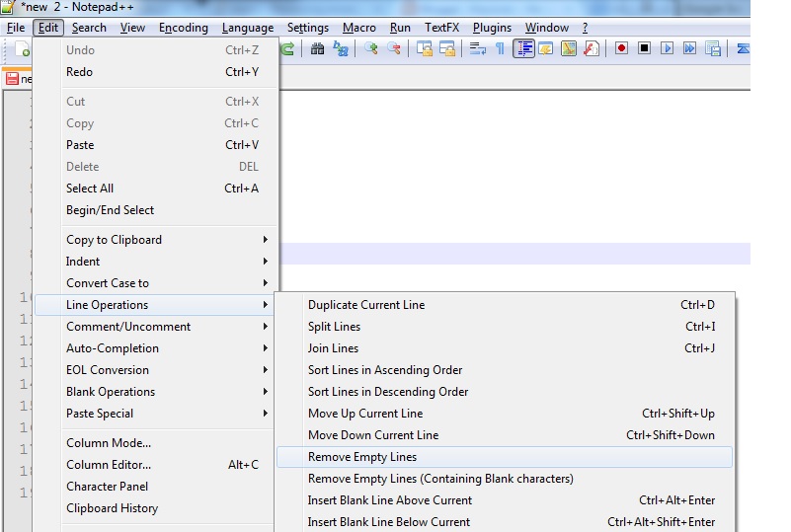Select Join Lines
This screenshot has width=791, height=532.
click(x=505, y=348)
